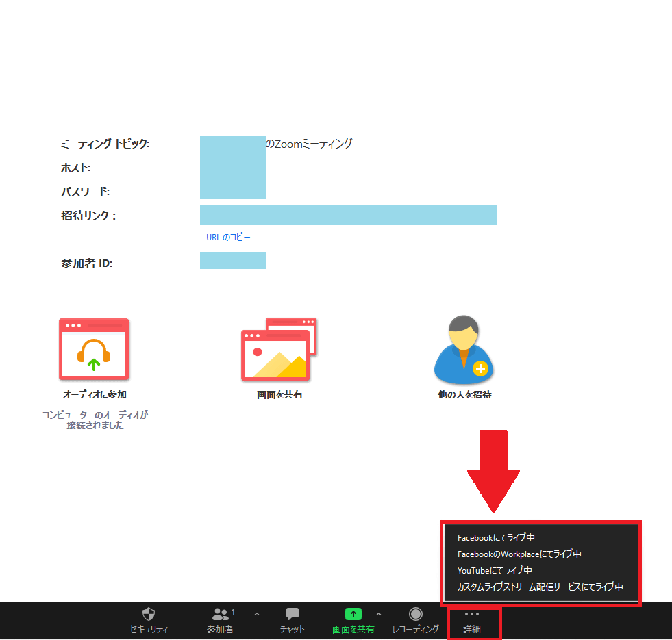Expand the chevron beside green 画面を共有

click(x=379, y=614)
